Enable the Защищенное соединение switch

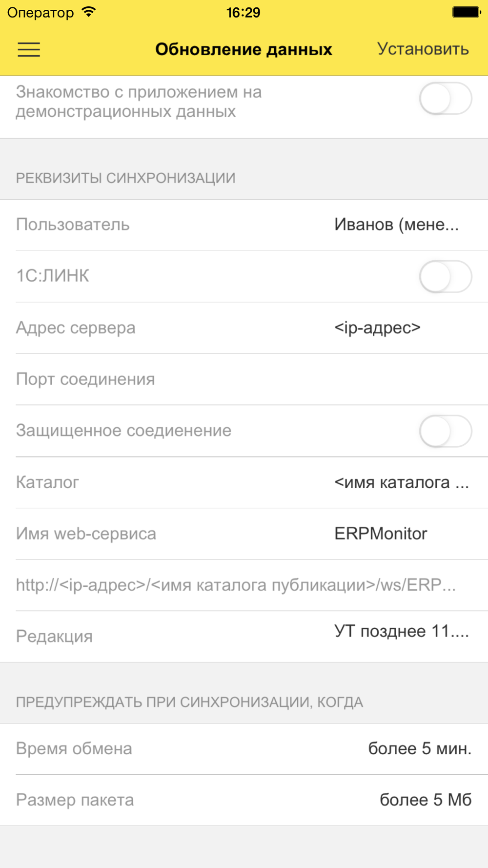point(445,431)
